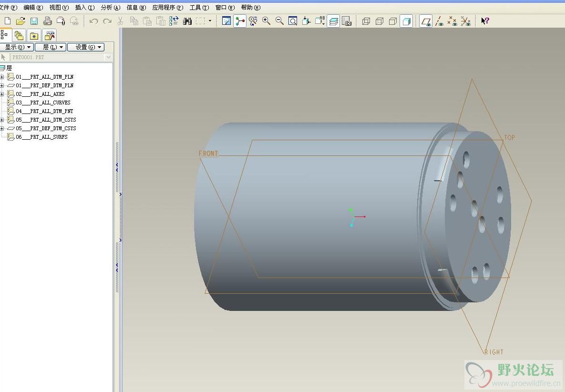Open the 信息(N) menu
Viewport: 565px width, 392px height.
click(x=136, y=7)
